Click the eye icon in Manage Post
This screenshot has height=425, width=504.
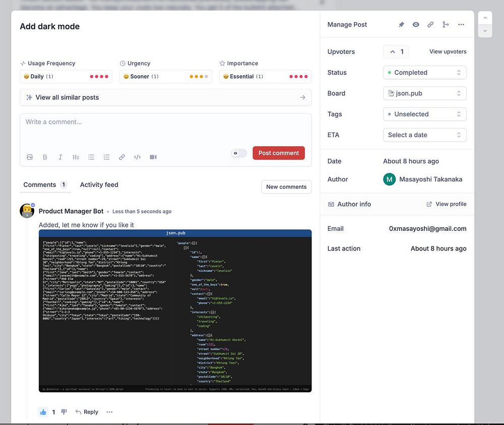[x=416, y=24]
